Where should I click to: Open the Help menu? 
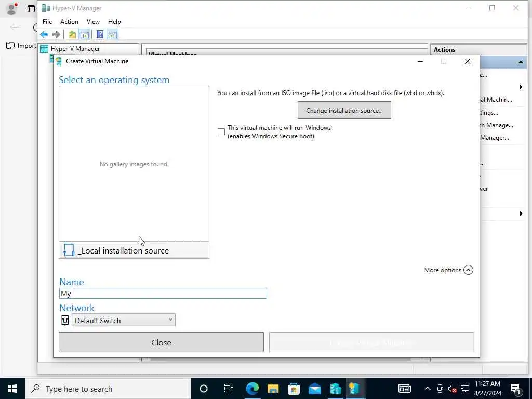(114, 22)
